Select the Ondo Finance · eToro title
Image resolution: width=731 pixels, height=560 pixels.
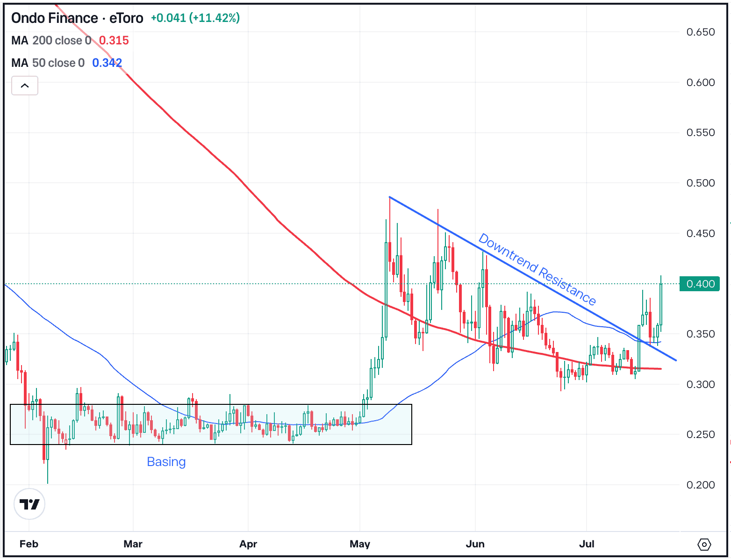pyautogui.click(x=77, y=18)
